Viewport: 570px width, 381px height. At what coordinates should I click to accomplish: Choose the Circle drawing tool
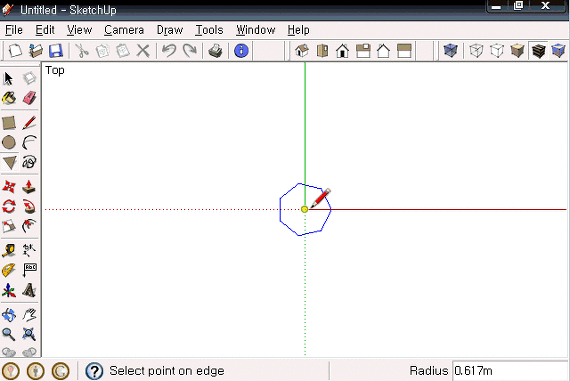coord(9,143)
